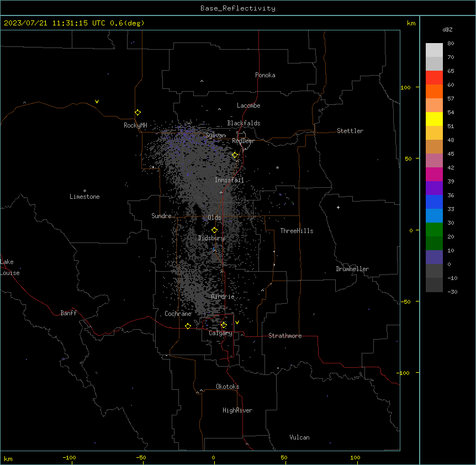Click the yellow 54 dBZ color swatch
476x465 pixels.
click(434, 119)
